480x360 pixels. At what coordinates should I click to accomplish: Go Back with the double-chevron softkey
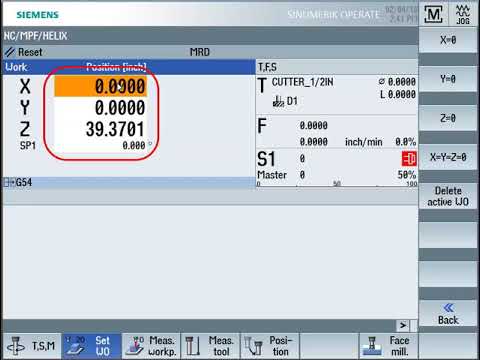tap(448, 313)
